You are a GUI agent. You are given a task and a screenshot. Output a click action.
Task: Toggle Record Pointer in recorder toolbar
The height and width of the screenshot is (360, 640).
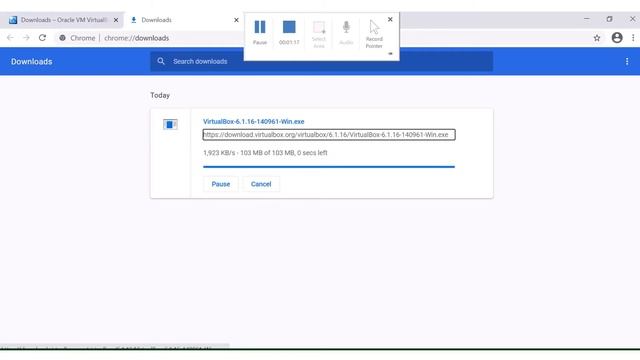tap(374, 34)
